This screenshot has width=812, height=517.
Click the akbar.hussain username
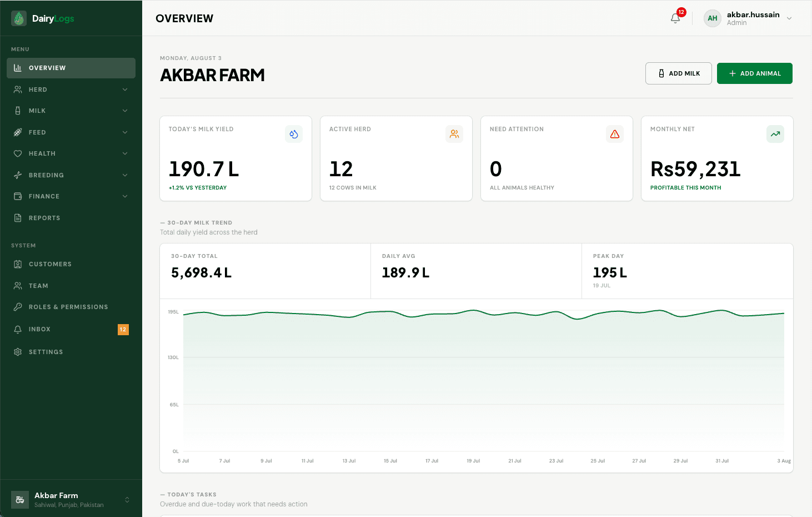pyautogui.click(x=753, y=14)
